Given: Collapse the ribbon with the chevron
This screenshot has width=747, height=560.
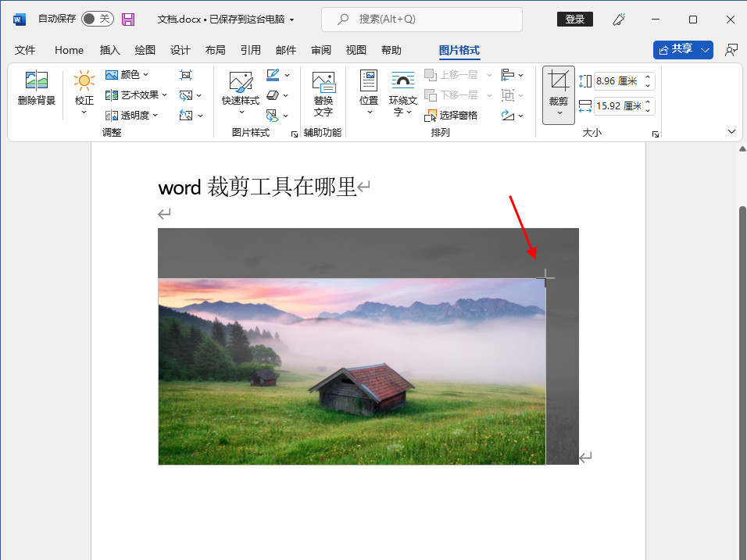Looking at the screenshot, I should click(731, 131).
